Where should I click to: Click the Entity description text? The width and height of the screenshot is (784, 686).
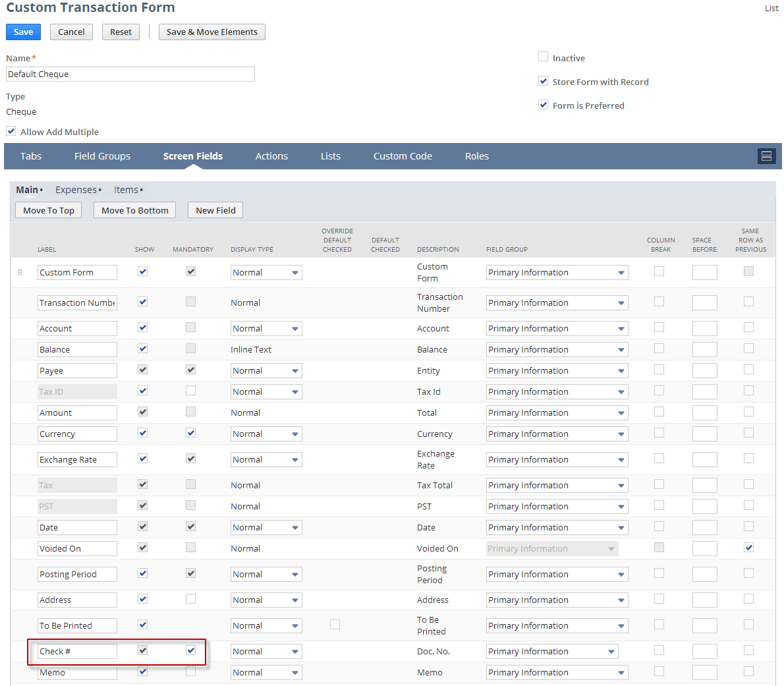pyautogui.click(x=428, y=370)
